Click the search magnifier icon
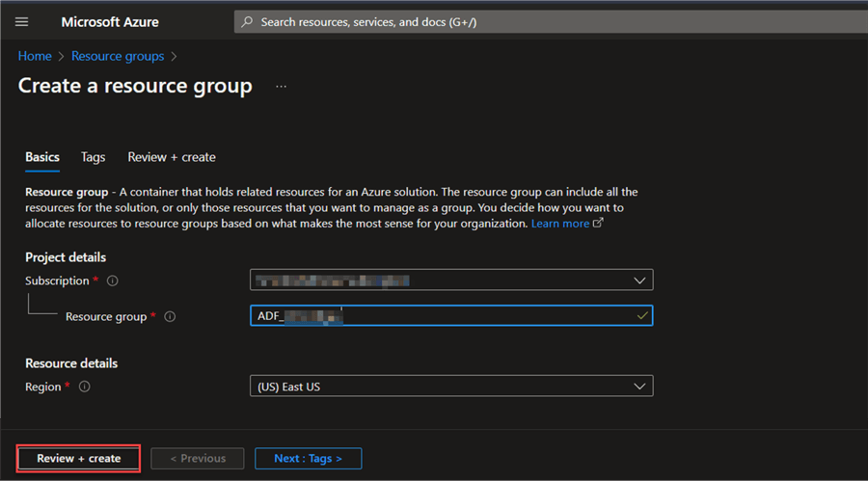 point(248,21)
